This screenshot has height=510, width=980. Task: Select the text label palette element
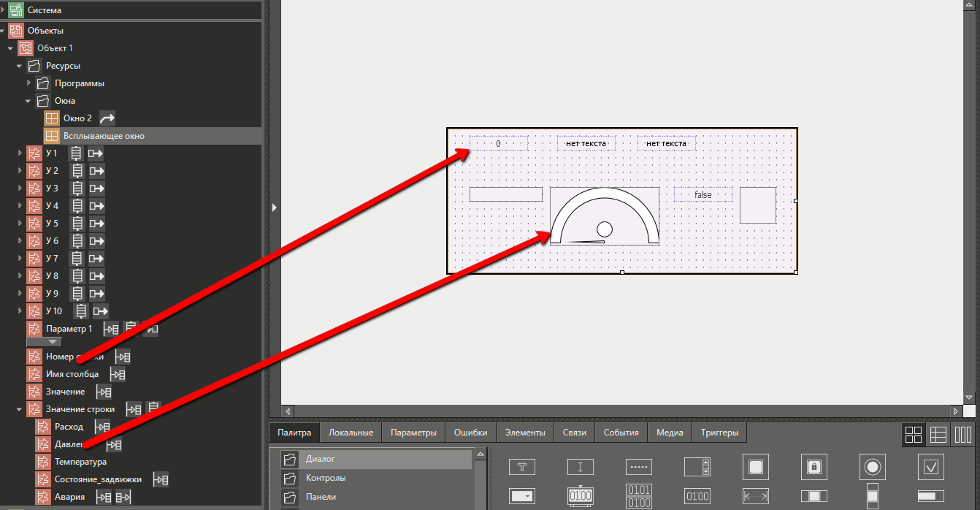point(521,467)
